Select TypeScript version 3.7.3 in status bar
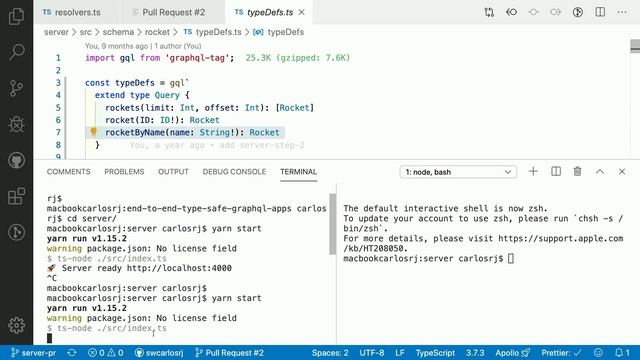 click(475, 353)
